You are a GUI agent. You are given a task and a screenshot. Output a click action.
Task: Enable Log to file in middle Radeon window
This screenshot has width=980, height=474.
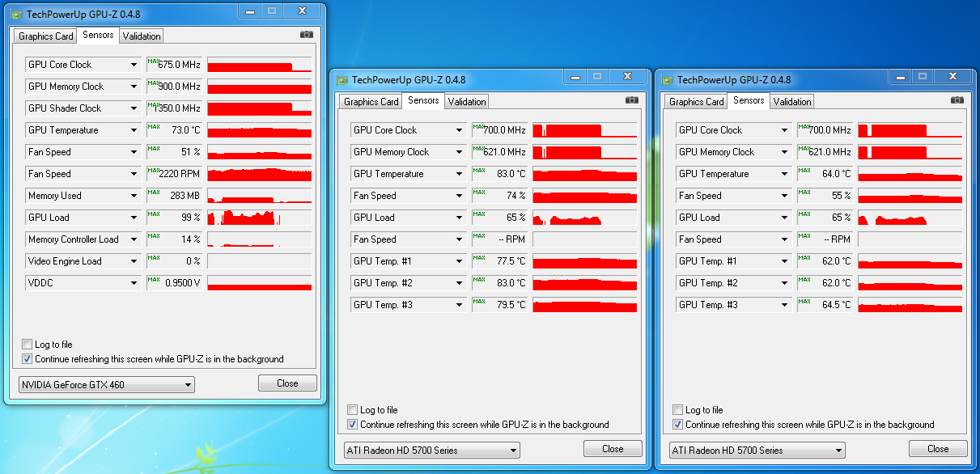point(353,410)
